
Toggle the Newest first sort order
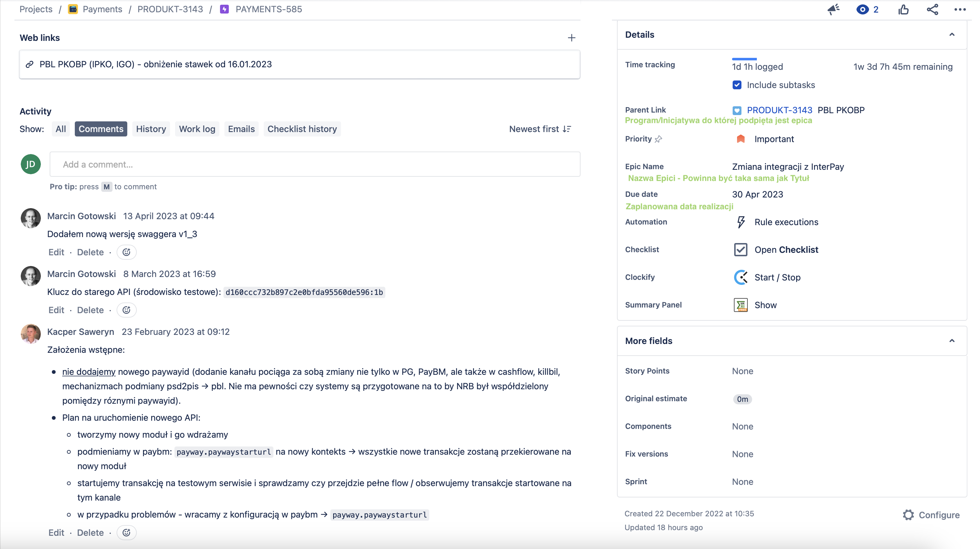point(540,129)
